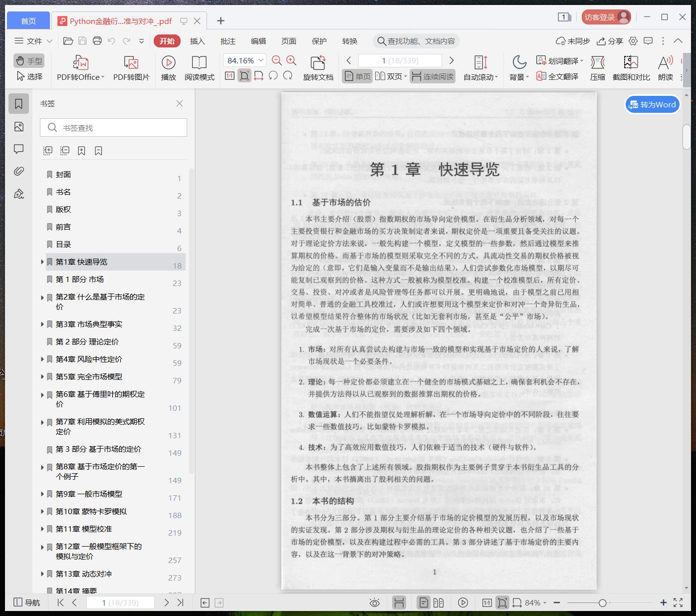Jump to last page in status bar
696x616 pixels.
coord(181,603)
